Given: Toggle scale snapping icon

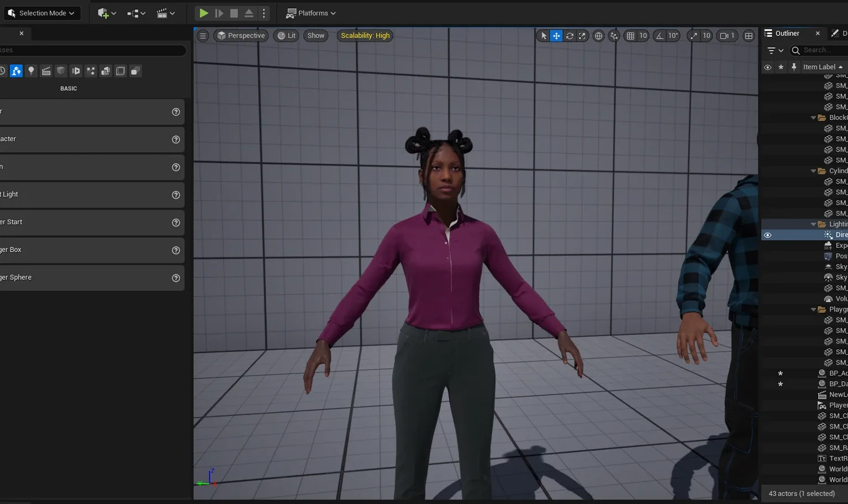Looking at the screenshot, I should [694, 35].
